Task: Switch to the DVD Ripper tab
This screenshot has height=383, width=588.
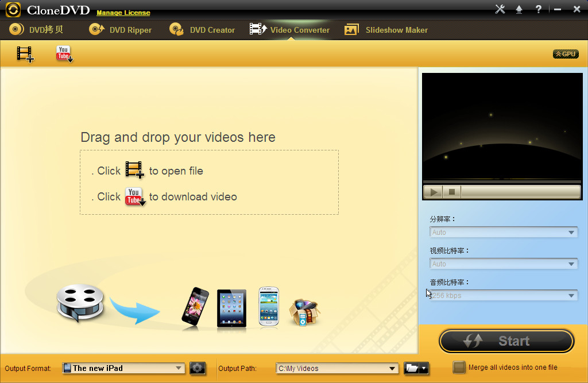Action: 121,30
